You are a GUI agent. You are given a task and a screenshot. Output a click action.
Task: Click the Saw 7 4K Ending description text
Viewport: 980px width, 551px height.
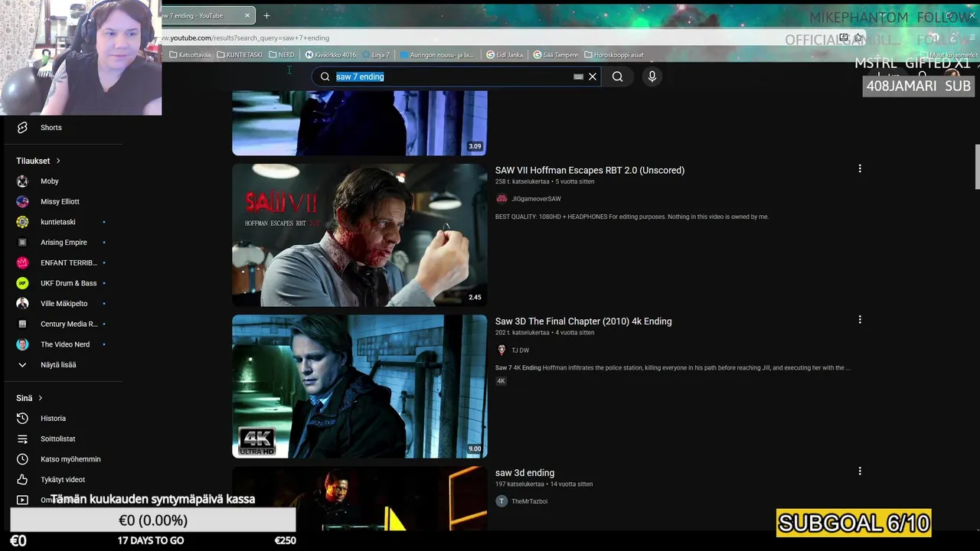coord(672,368)
